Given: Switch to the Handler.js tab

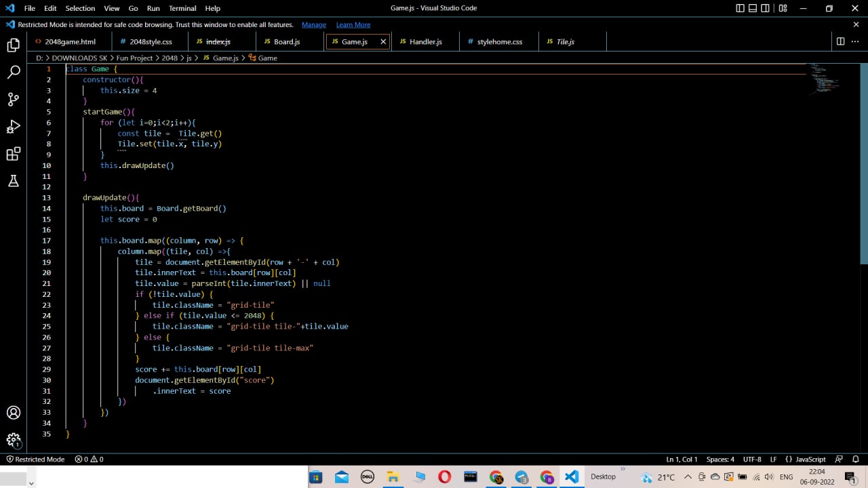Looking at the screenshot, I should point(425,41).
